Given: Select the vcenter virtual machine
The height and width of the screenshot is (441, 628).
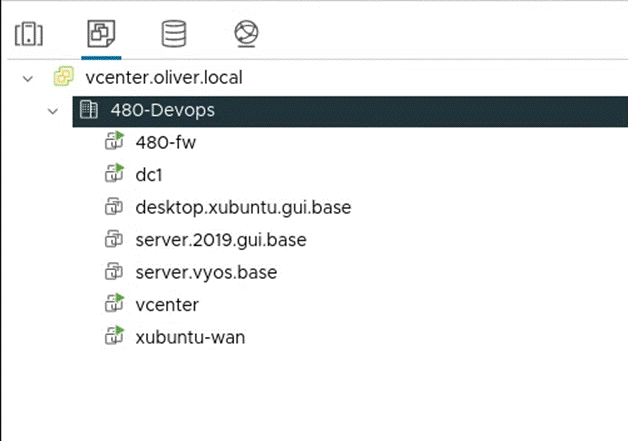Looking at the screenshot, I should click(x=167, y=305).
